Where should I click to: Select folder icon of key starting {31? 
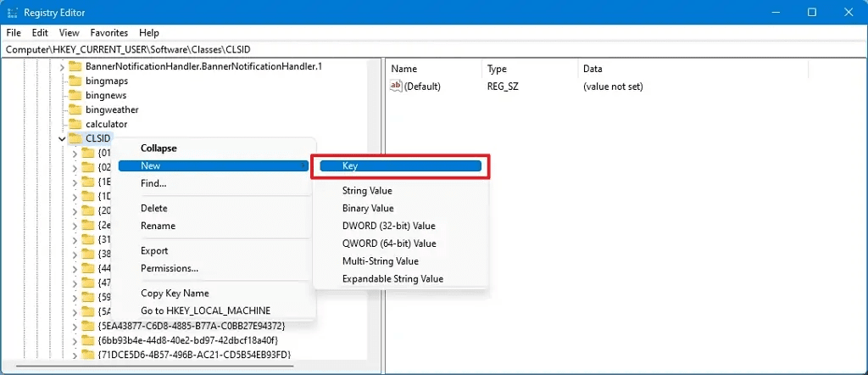tap(87, 239)
